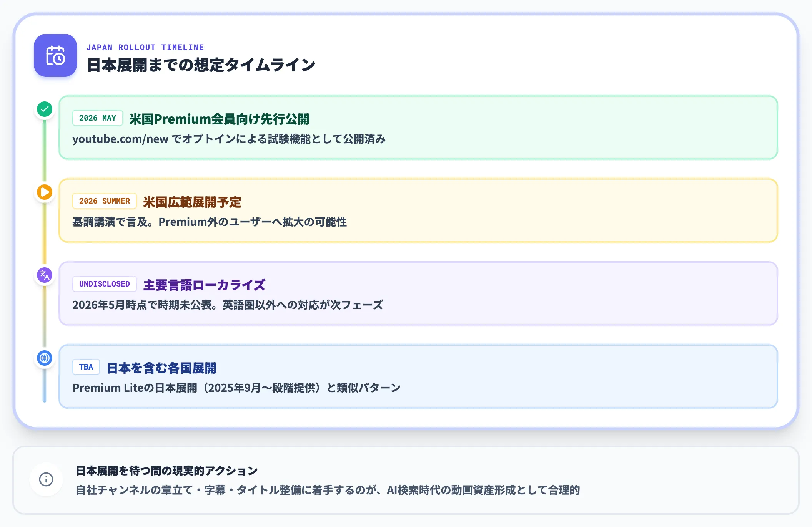Screen dimensions: 812x527
Task: Click the info circle icon
Action: pyautogui.click(x=46, y=479)
